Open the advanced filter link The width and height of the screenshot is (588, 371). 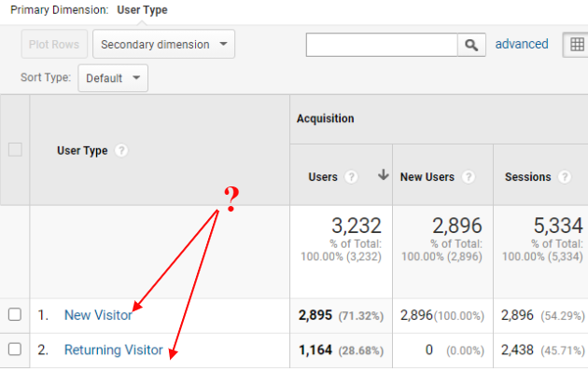tap(522, 44)
